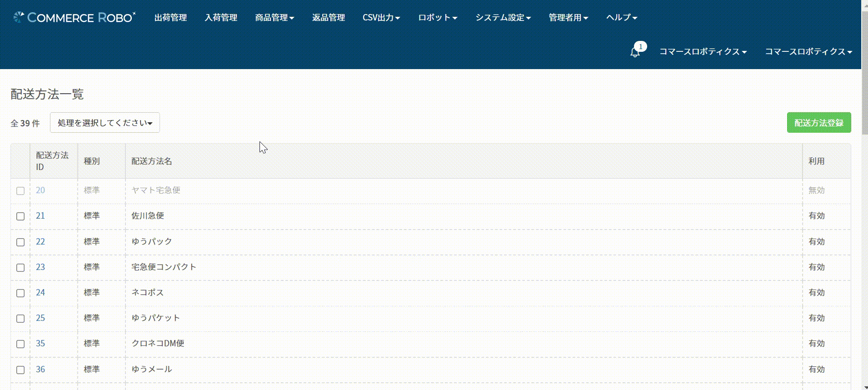Check the box for 佐川急便 row
Screen dimensions: 868x390
coord(20,216)
